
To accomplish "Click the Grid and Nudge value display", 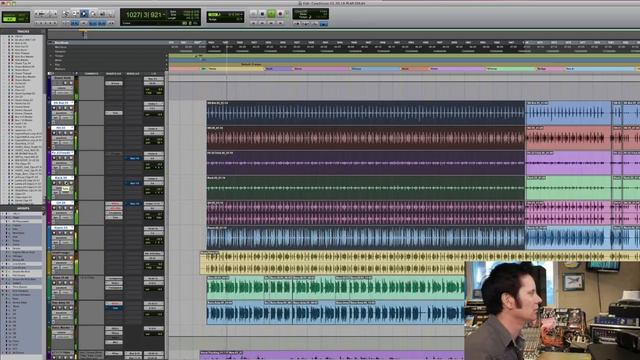I will click(x=225, y=17).
